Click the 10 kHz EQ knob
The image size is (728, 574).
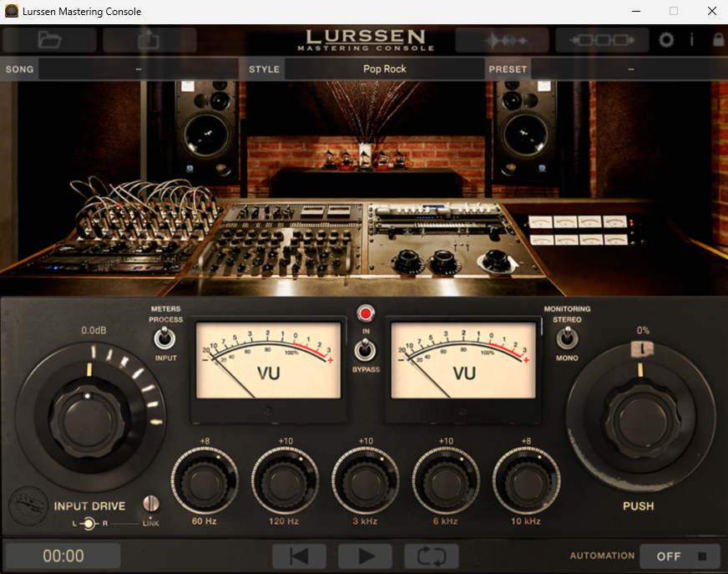526,480
